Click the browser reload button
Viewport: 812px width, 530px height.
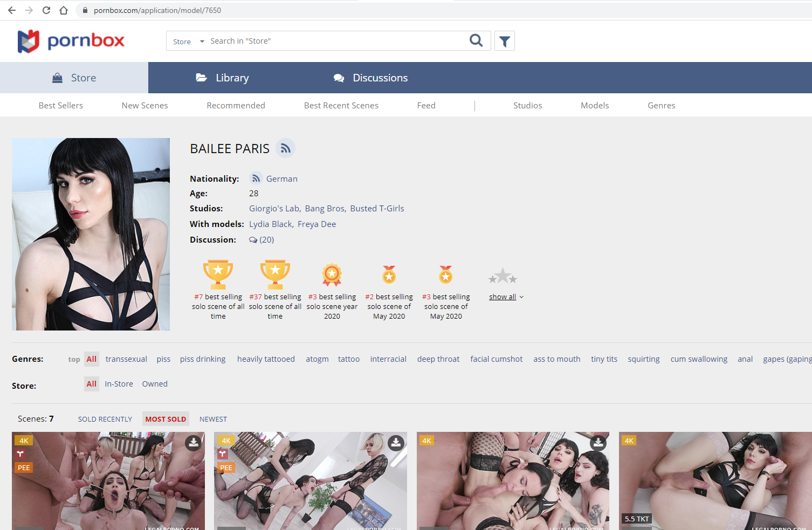pos(46,10)
